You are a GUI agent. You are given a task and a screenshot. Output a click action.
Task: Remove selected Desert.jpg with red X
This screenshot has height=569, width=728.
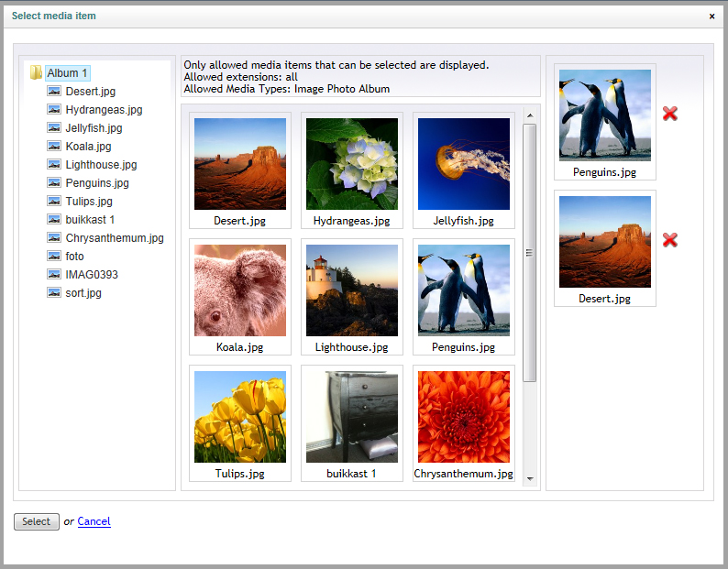(x=669, y=240)
